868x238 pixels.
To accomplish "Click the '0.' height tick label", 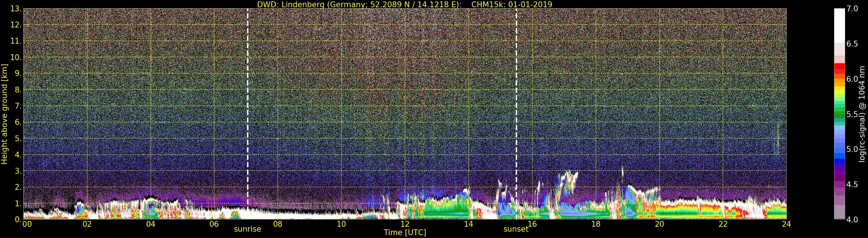I will point(18,220).
